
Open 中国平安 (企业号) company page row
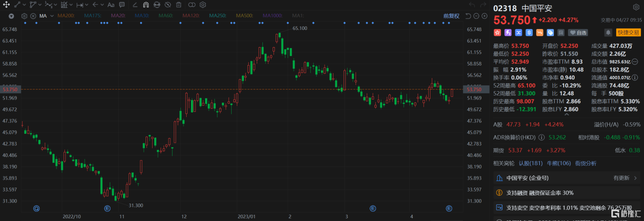coord(567,178)
